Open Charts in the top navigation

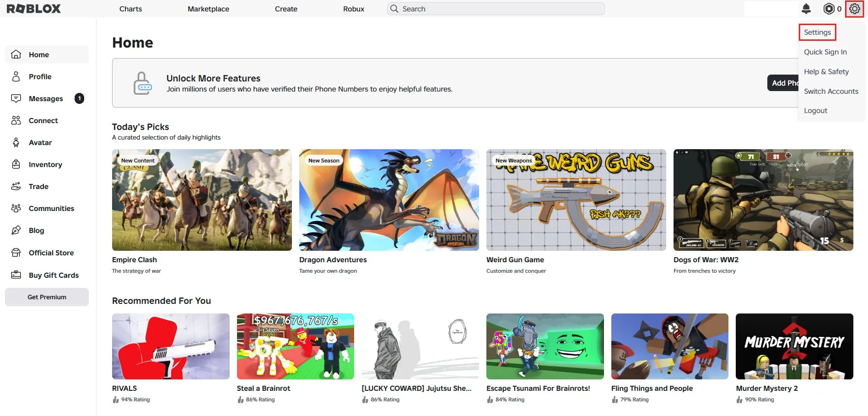tap(130, 9)
